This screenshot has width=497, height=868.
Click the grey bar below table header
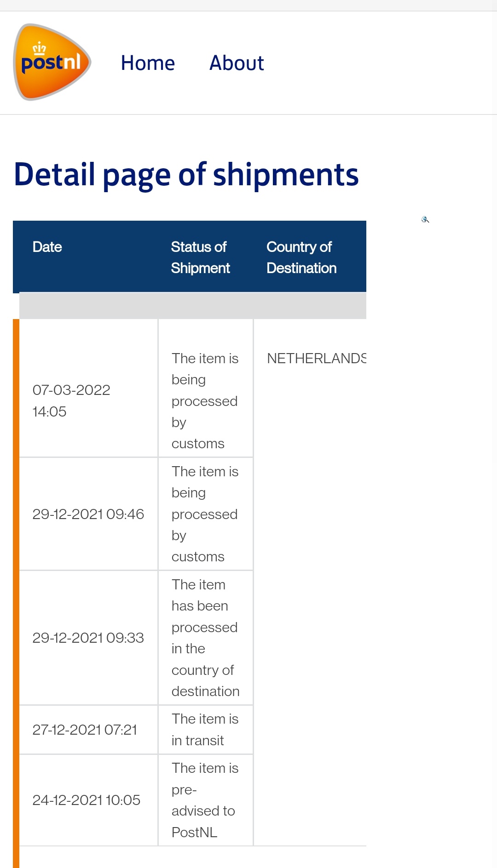(193, 306)
